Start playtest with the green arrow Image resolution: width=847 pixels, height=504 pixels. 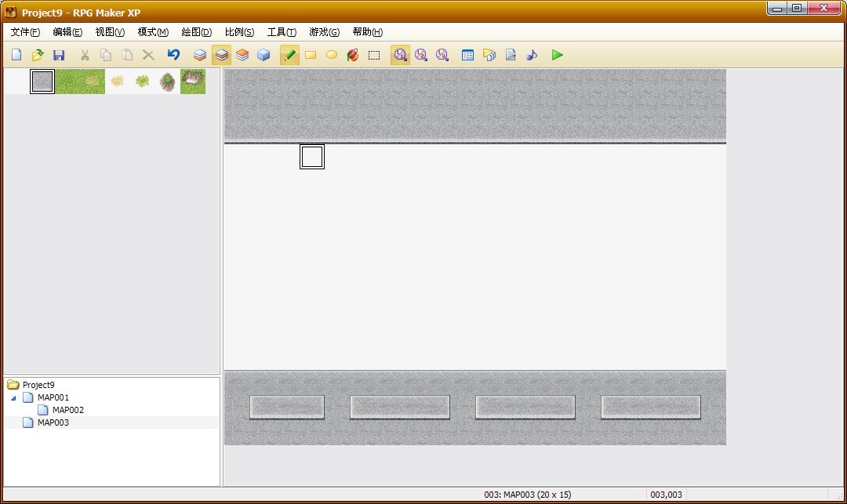click(x=558, y=55)
